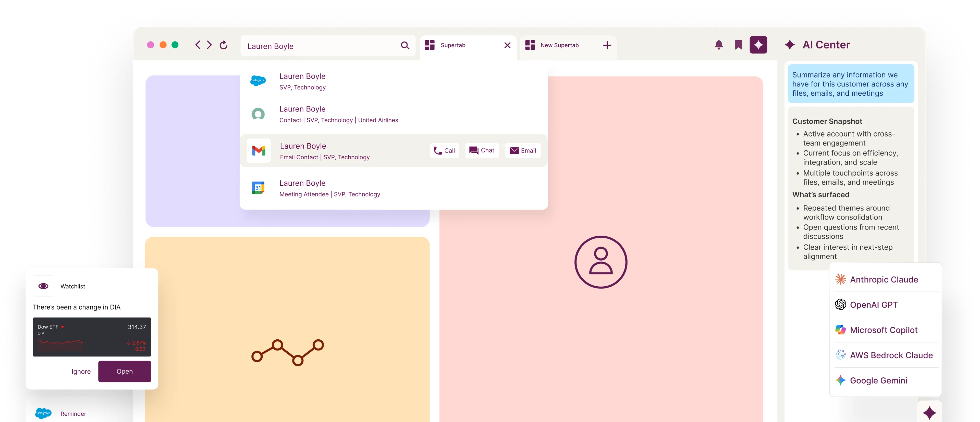
Task: Click user profile icon in pink panel
Action: point(601,262)
